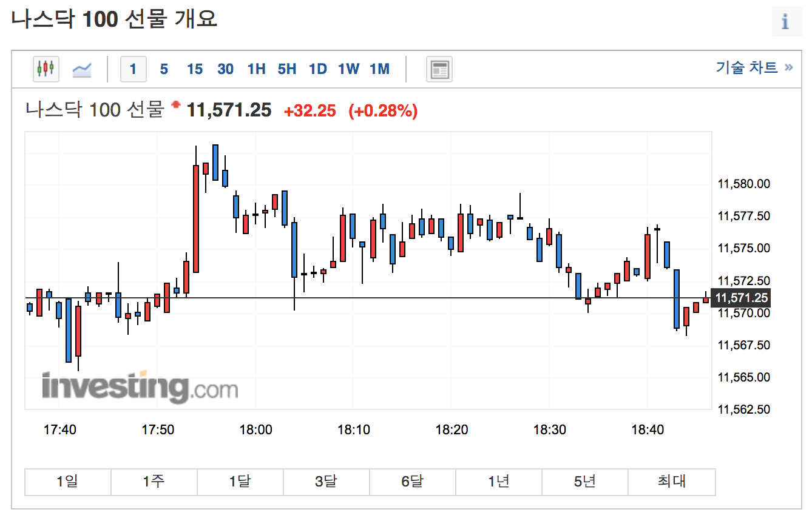Image resolution: width=812 pixels, height=518 pixels.
Task: Select the 1H interval
Action: click(x=257, y=69)
